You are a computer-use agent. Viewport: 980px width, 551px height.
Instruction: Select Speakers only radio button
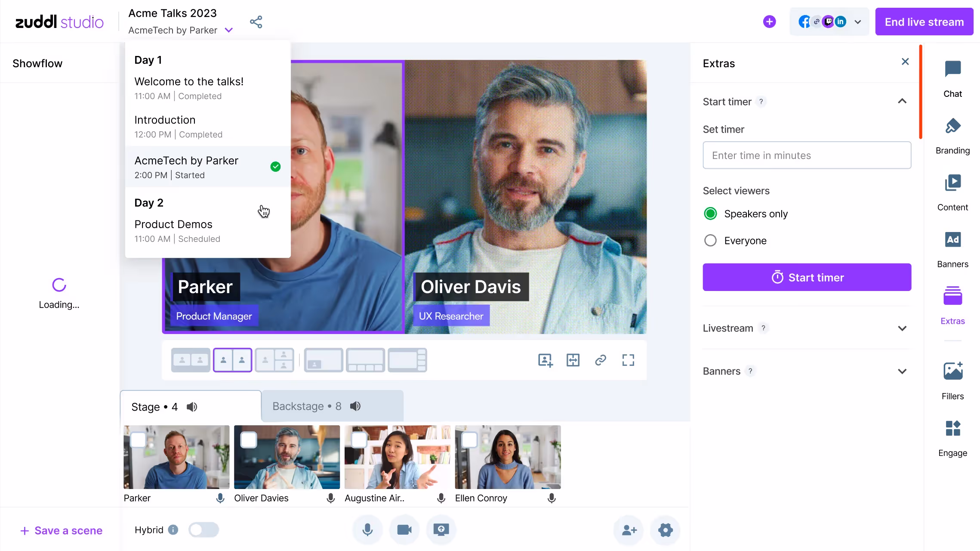coord(710,214)
